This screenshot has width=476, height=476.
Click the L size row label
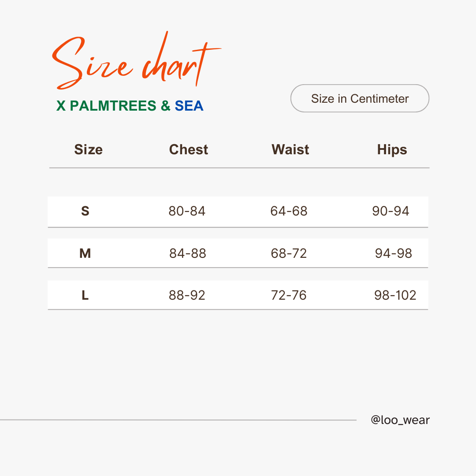85,295
